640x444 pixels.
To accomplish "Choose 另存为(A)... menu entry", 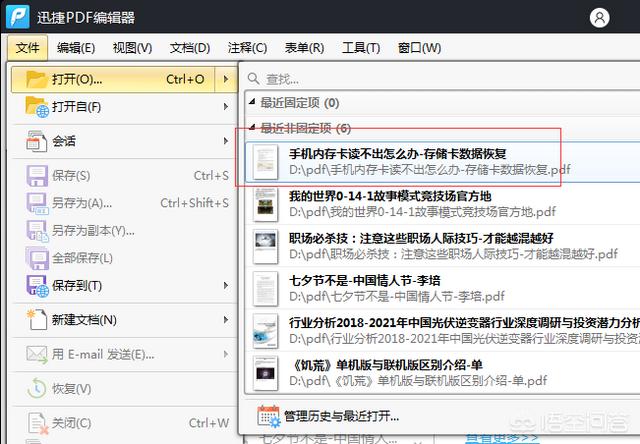I will pos(123,203).
